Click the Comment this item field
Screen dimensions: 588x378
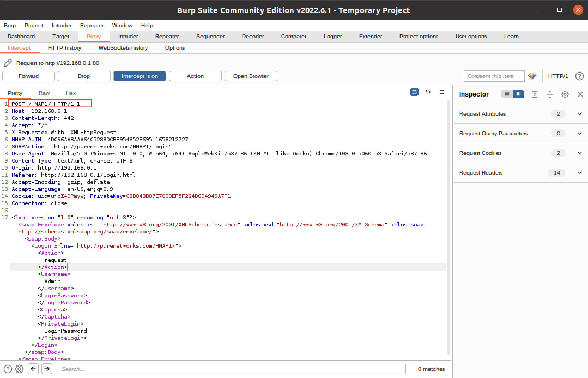point(494,76)
